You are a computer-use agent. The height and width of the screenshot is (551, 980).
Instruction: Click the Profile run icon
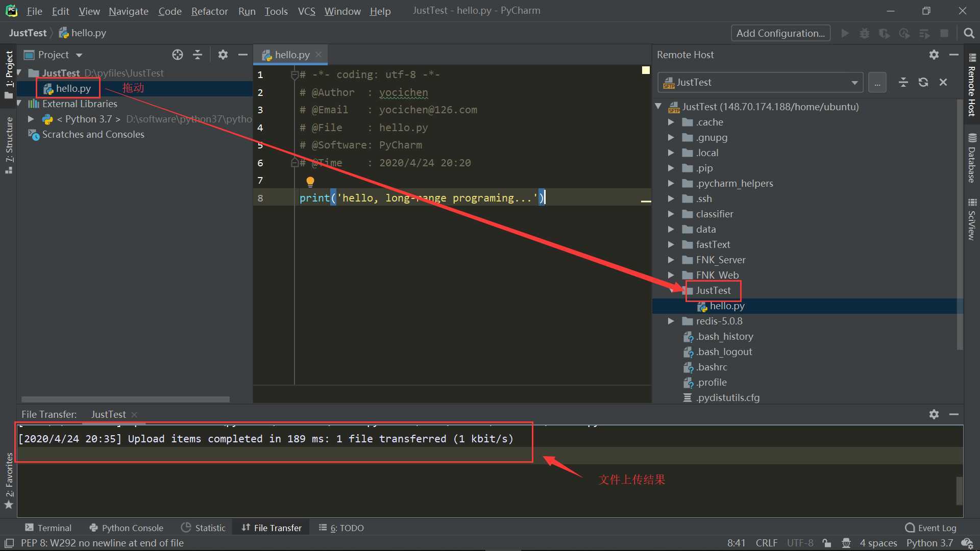pyautogui.click(x=904, y=33)
